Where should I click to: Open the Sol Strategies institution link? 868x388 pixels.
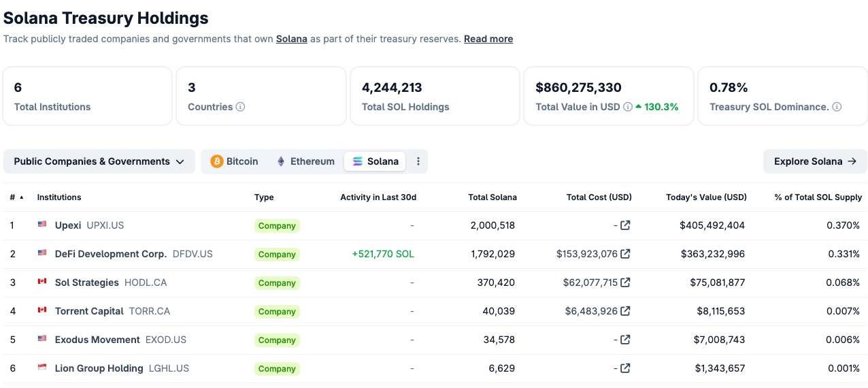[87, 282]
